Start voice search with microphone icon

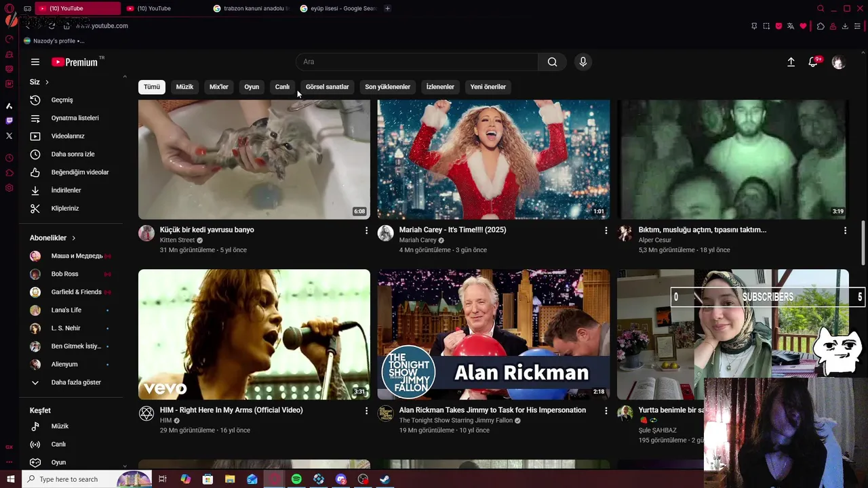point(583,62)
